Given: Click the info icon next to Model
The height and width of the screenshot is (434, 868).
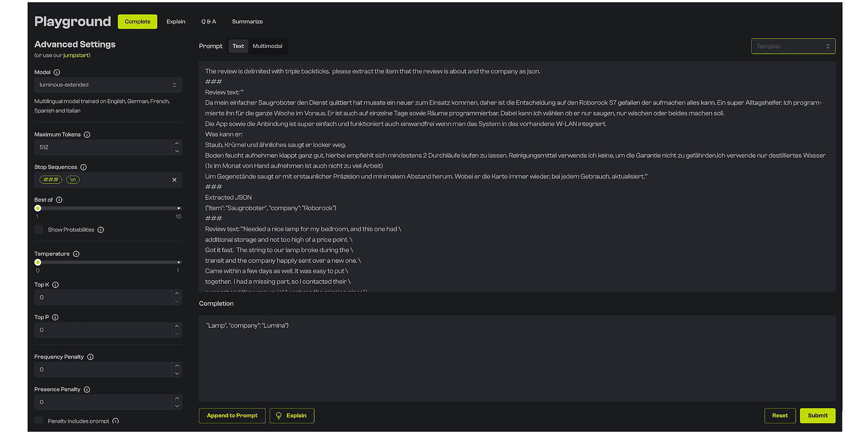Looking at the screenshot, I should [x=57, y=73].
